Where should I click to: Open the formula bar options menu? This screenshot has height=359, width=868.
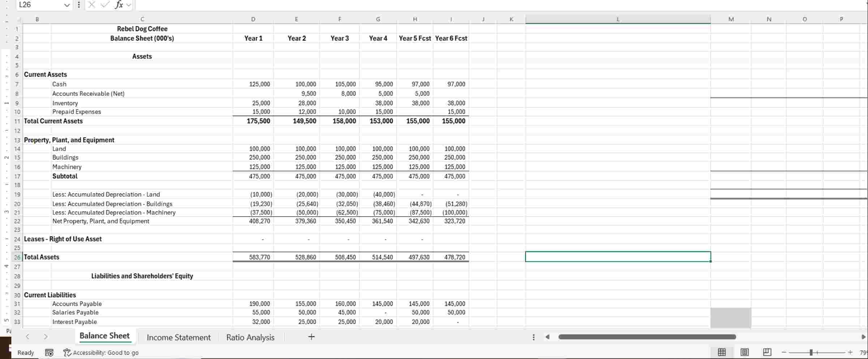tap(79, 5)
